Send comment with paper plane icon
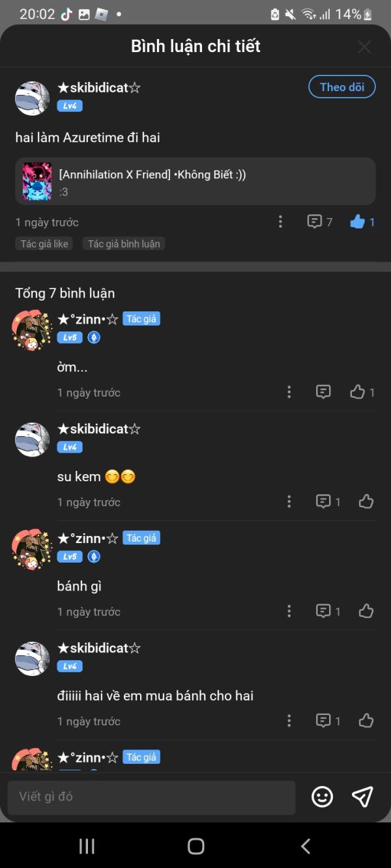 click(362, 796)
